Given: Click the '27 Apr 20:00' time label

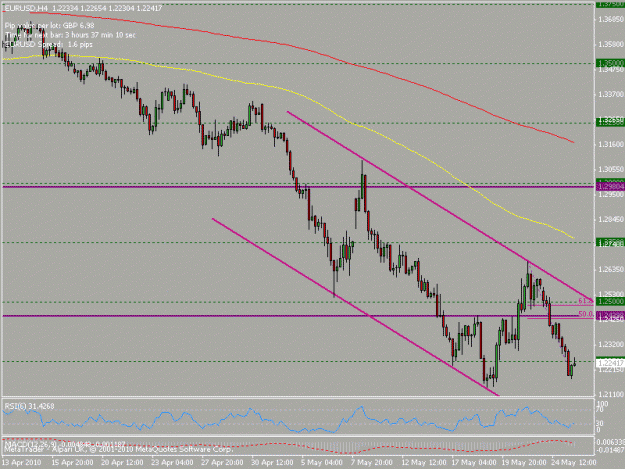Looking at the screenshot, I should coord(222,462).
